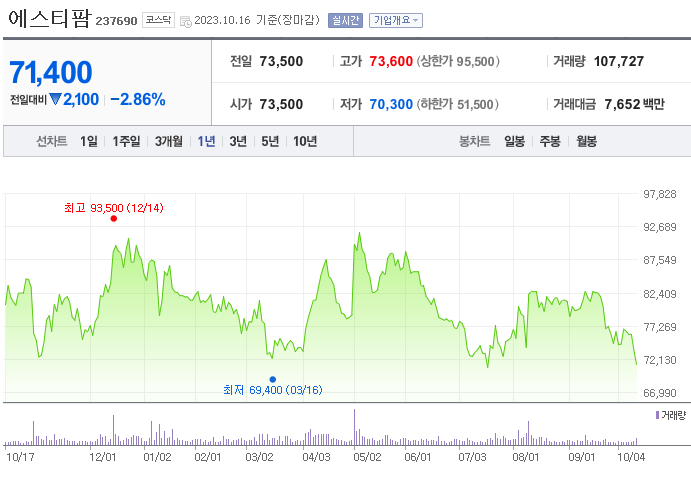Click the calendar icon next to the date
This screenshot has width=691, height=479.
(x=186, y=21)
